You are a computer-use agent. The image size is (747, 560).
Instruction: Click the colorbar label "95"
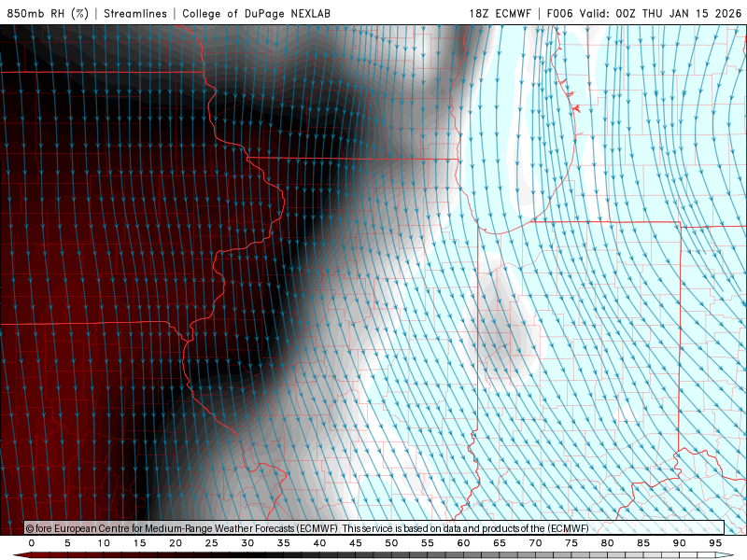(715, 543)
